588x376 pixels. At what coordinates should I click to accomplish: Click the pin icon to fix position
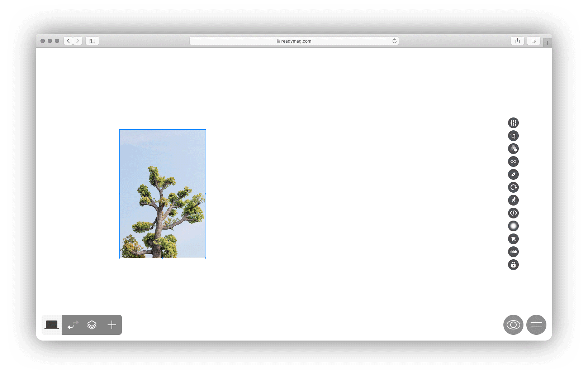point(513,200)
